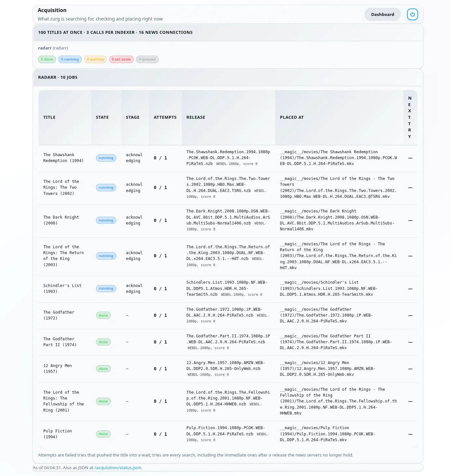Screen dimensions: 451x476
Task: Select the title Pulp Fiction (1994)
Action: [x=58, y=434]
